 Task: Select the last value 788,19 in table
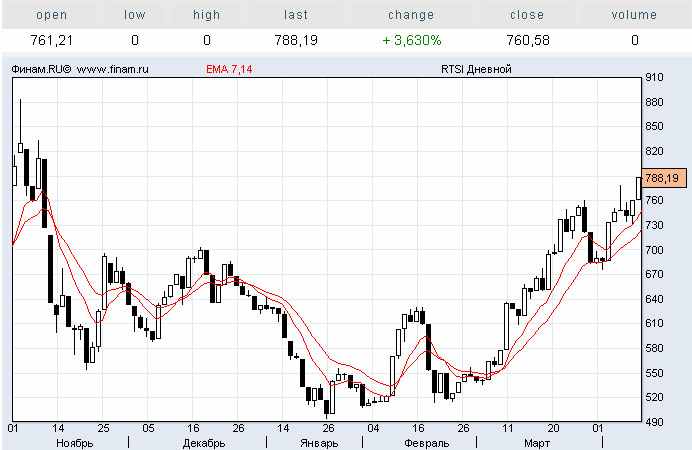pyautogui.click(x=296, y=41)
